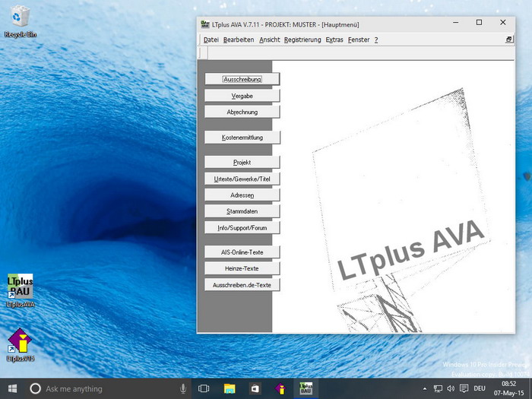
Task: Open the ? help menu
Action: [x=376, y=40]
